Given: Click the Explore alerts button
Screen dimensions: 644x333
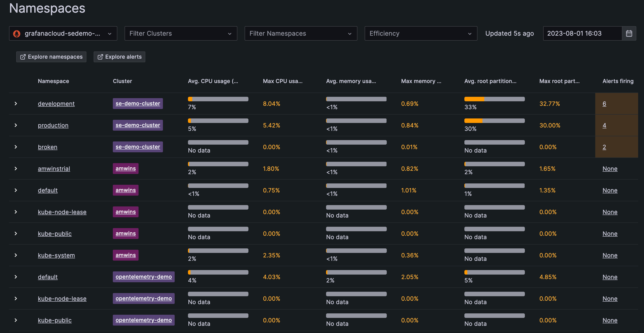Looking at the screenshot, I should (x=119, y=57).
